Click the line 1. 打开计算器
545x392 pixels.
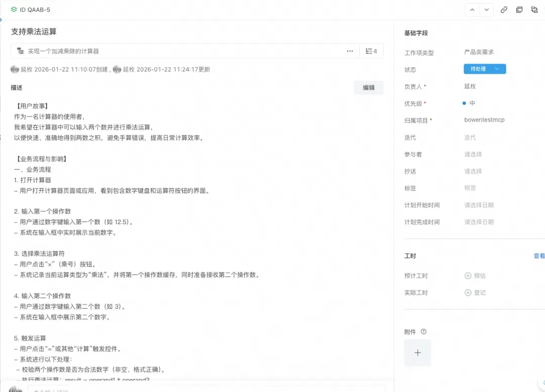[32, 180]
